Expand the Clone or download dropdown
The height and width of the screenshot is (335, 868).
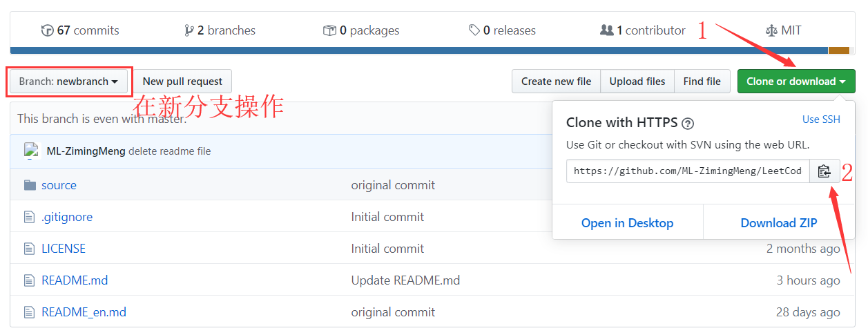(x=795, y=82)
